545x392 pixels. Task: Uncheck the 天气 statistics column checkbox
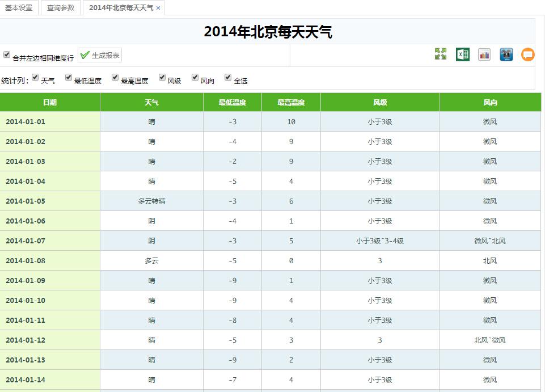(35, 77)
